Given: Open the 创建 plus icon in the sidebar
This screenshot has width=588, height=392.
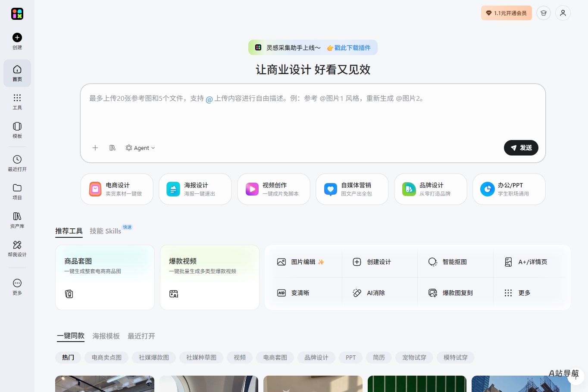Looking at the screenshot, I should 17,37.
